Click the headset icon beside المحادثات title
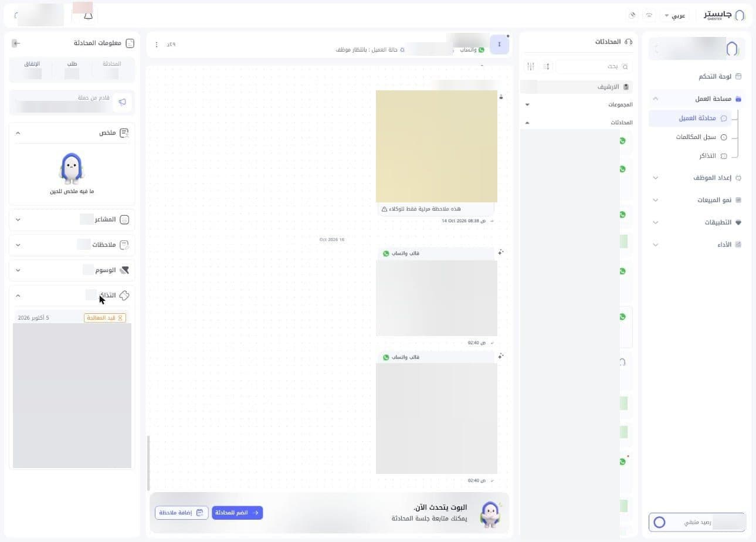The width and height of the screenshot is (756, 542). (629, 42)
